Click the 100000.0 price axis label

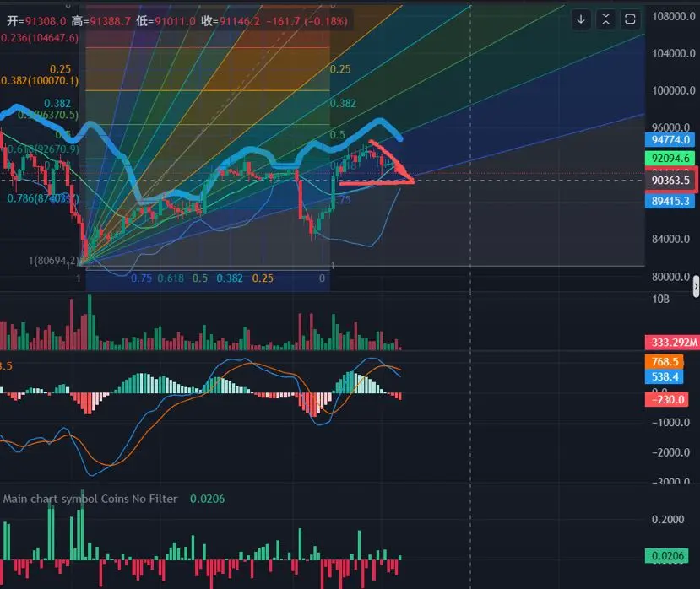click(x=673, y=90)
